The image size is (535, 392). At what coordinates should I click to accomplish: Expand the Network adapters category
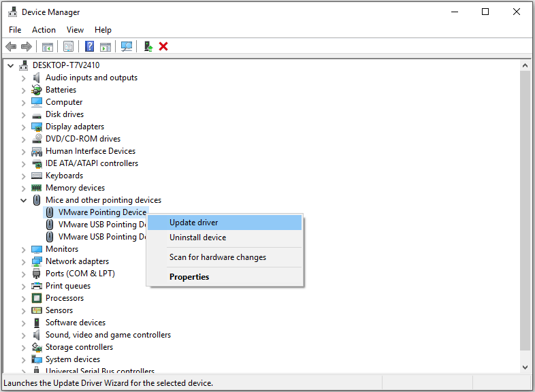(x=24, y=261)
